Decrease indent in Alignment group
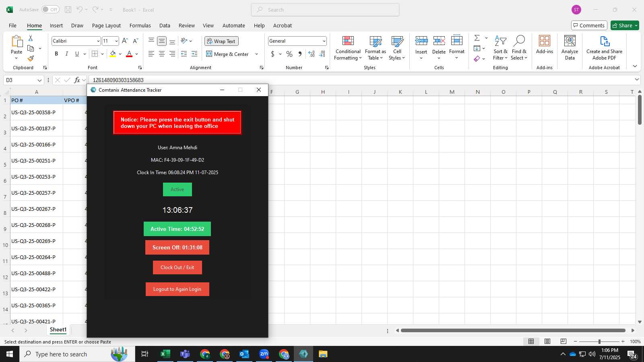The width and height of the screenshot is (644, 362). (x=184, y=54)
